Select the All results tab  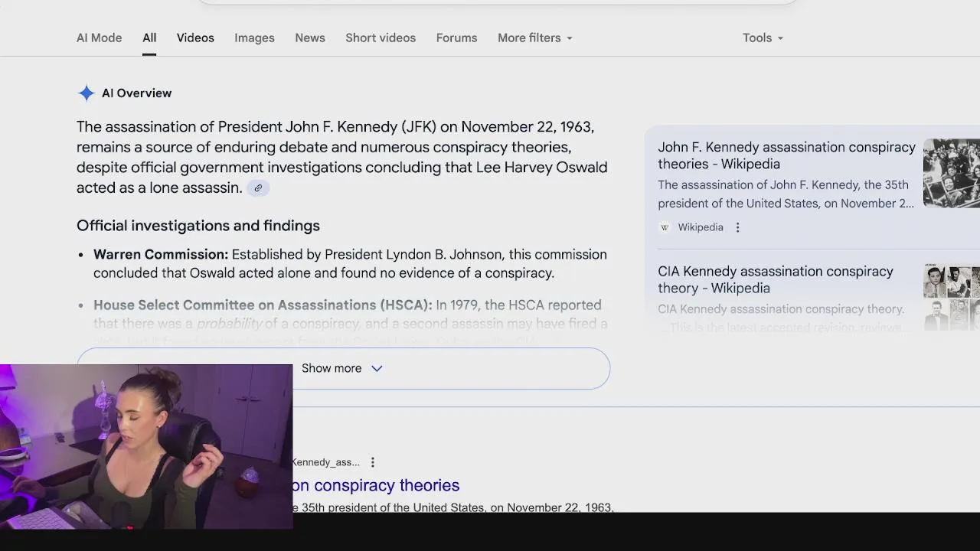tap(149, 37)
